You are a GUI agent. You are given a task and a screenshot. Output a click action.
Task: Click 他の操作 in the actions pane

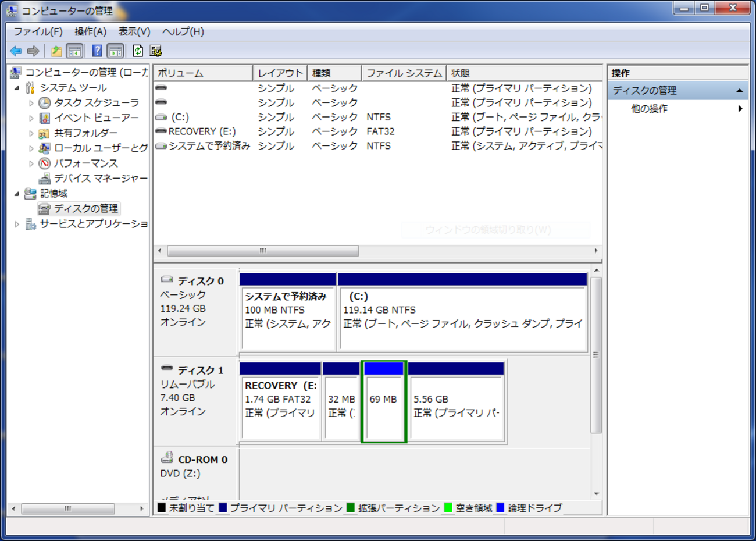point(650,109)
